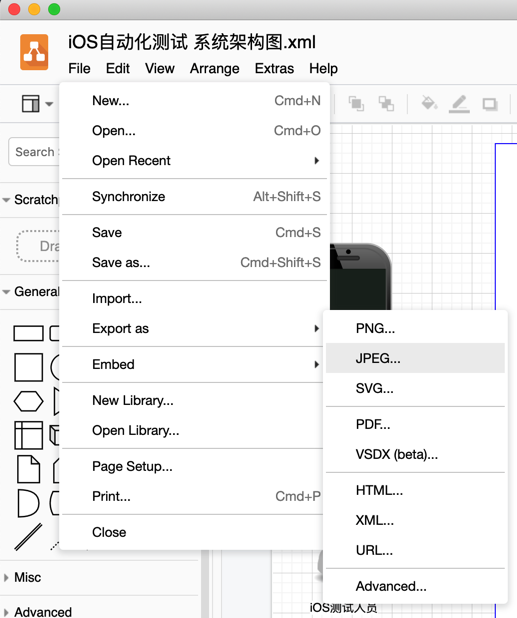Image resolution: width=517 pixels, height=618 pixels.
Task: Click the draw.io orange app logo
Action: pos(34,52)
